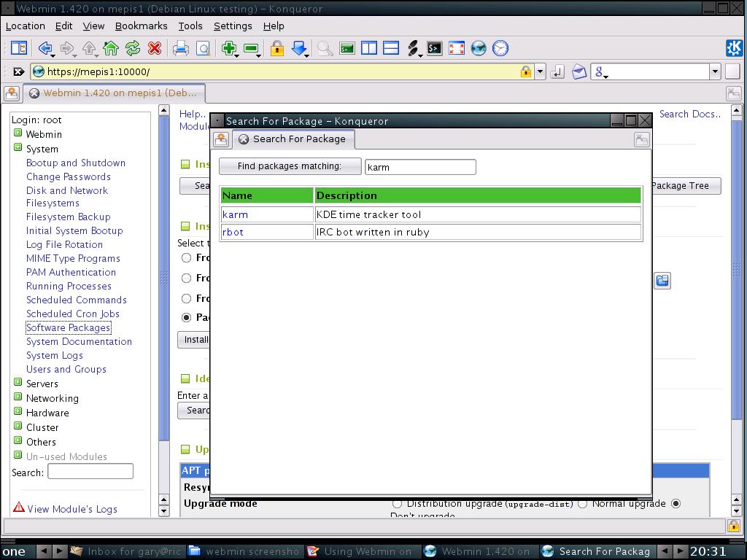Open the Edit menu
The width and height of the screenshot is (747, 560).
coord(63,26)
